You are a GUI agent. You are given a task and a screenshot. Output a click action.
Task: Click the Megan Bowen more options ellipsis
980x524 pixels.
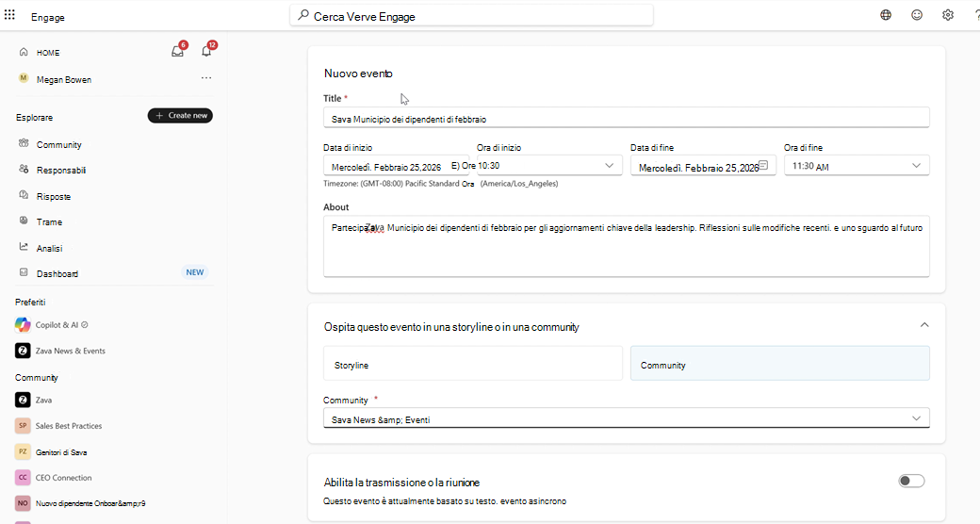tap(206, 78)
